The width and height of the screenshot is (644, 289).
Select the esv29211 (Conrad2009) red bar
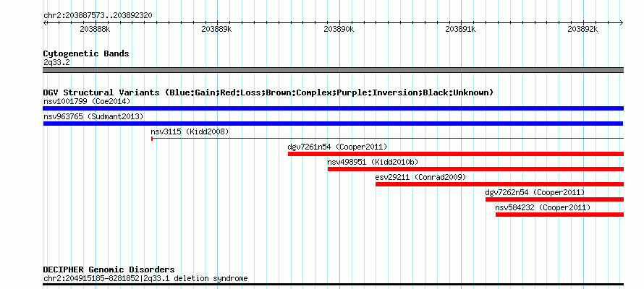coord(499,184)
